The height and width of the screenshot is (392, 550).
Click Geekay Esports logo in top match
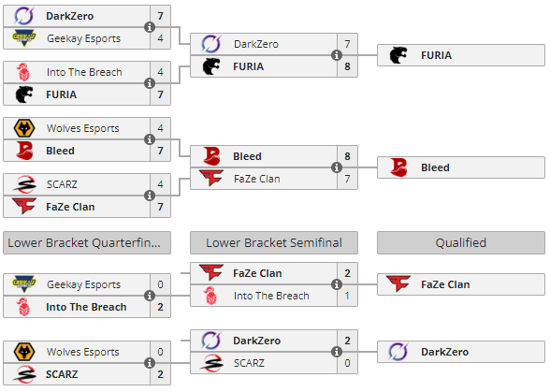[24, 38]
